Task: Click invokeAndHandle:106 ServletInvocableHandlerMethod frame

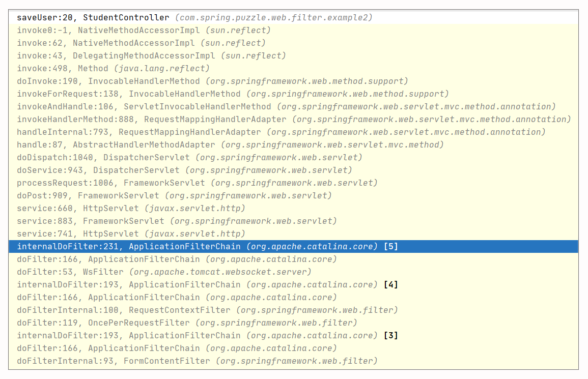Action: click(286, 107)
